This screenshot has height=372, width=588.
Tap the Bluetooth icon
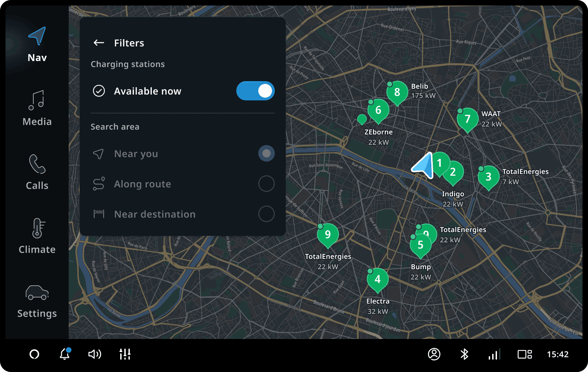464,354
